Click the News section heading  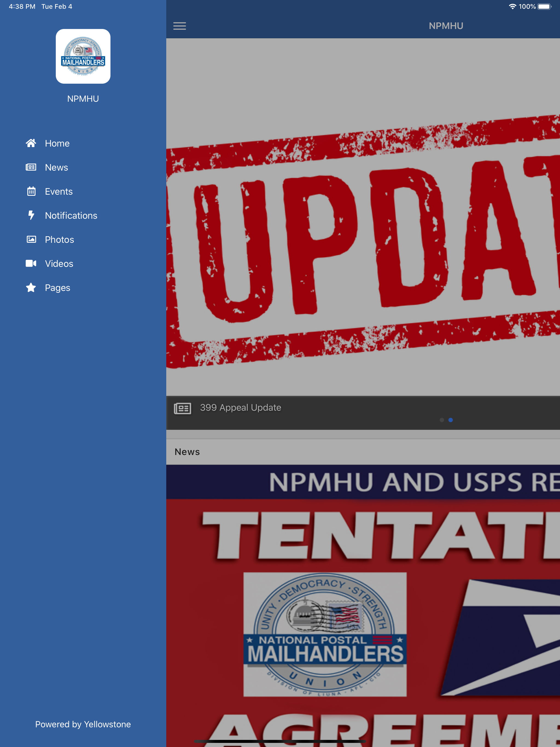[x=187, y=452]
